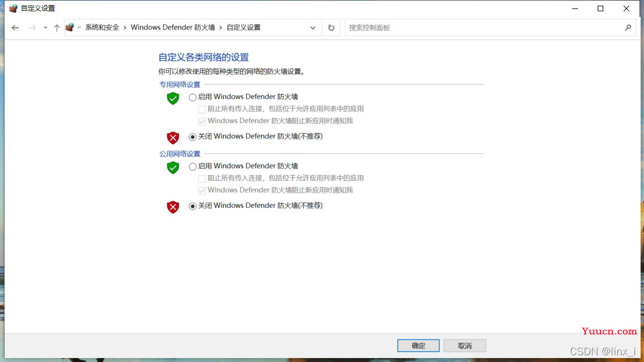Click the forward navigation arrow
This screenshot has height=362, width=644.
[32, 28]
